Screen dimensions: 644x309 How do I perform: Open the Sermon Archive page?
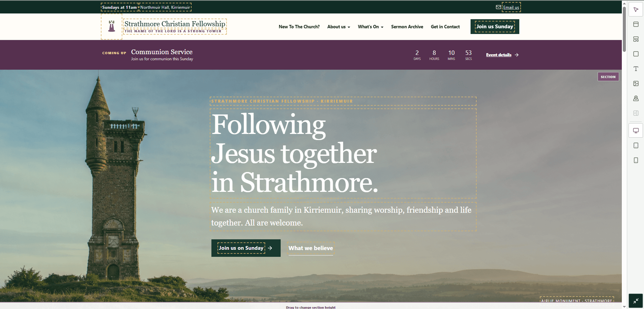click(x=407, y=27)
